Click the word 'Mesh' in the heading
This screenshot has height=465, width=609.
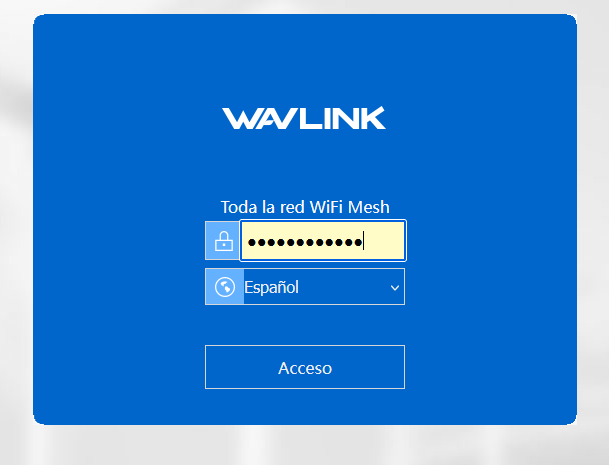pos(368,207)
